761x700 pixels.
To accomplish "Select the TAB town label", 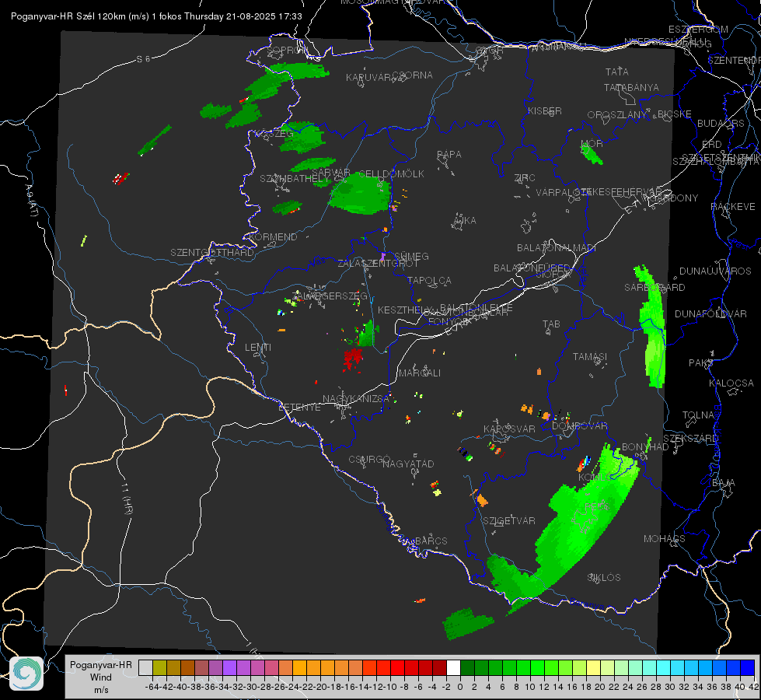I will [551, 324].
